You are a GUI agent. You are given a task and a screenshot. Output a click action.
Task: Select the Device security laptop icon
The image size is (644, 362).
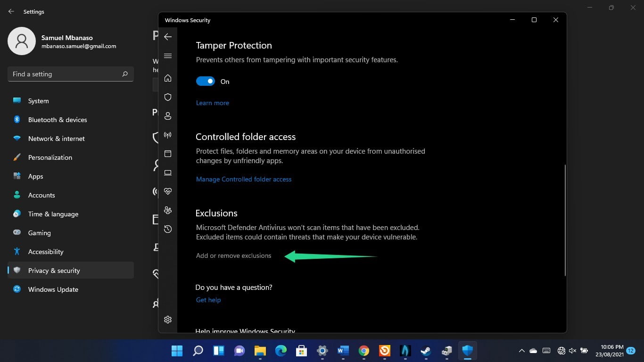[x=167, y=173]
